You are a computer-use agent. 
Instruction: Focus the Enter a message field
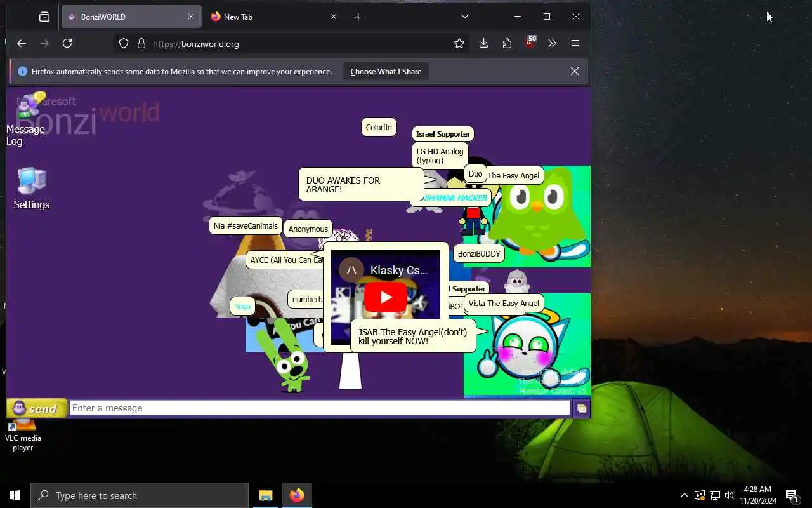pos(320,408)
